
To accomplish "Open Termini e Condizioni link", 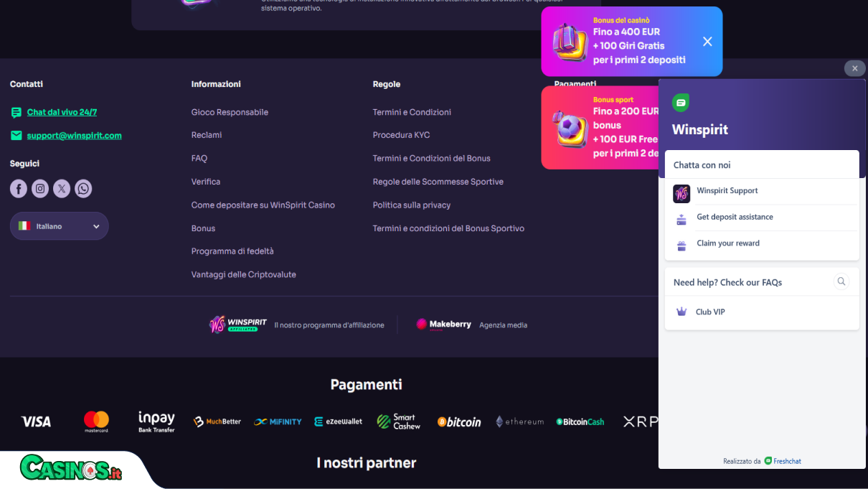I will (412, 112).
